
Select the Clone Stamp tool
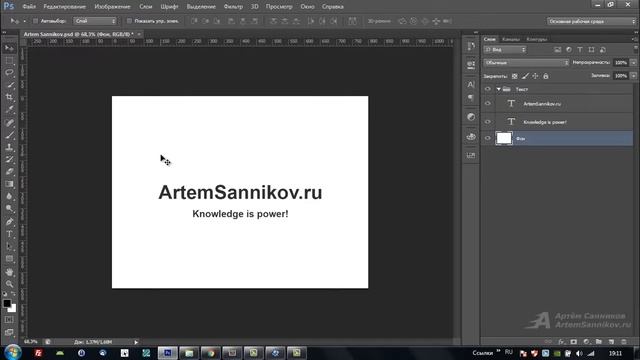(x=9, y=147)
